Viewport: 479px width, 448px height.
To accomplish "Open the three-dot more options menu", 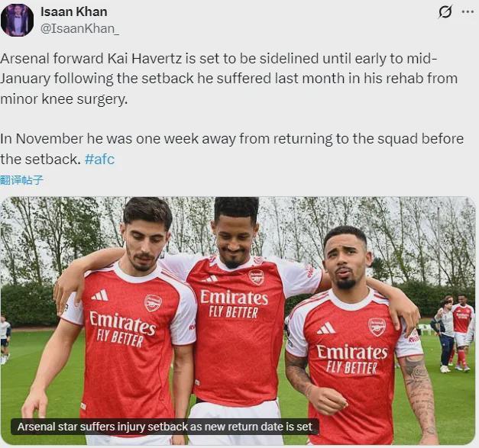I will 468,11.
